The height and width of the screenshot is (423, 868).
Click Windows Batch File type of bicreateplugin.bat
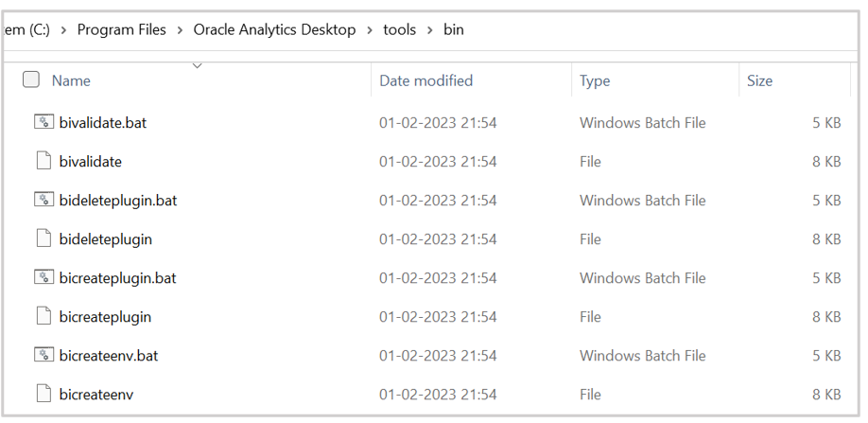(643, 277)
